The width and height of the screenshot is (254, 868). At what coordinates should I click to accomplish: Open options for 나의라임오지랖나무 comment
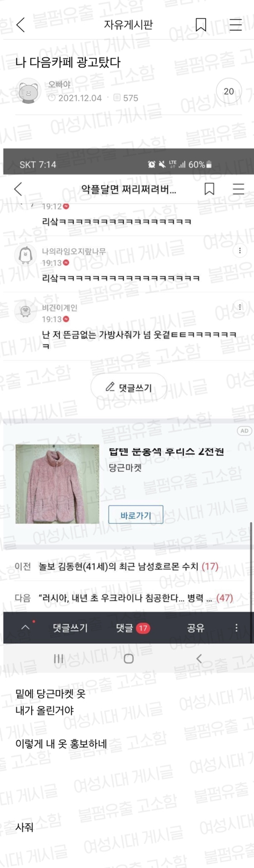(x=240, y=250)
